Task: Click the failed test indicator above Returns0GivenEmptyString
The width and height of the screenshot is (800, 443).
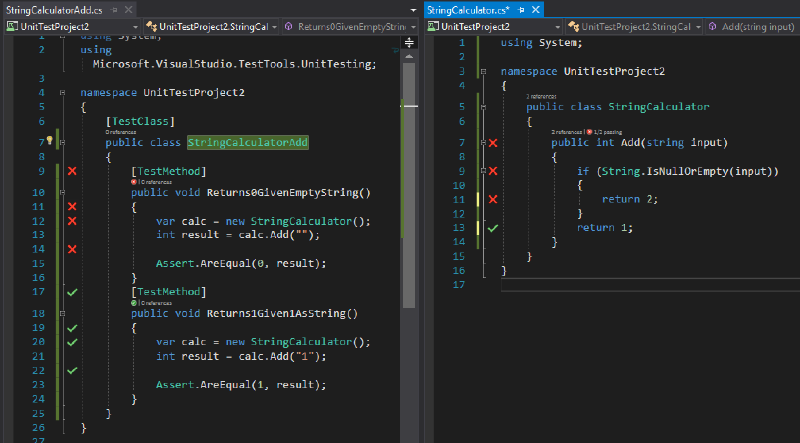Action: click(134, 182)
